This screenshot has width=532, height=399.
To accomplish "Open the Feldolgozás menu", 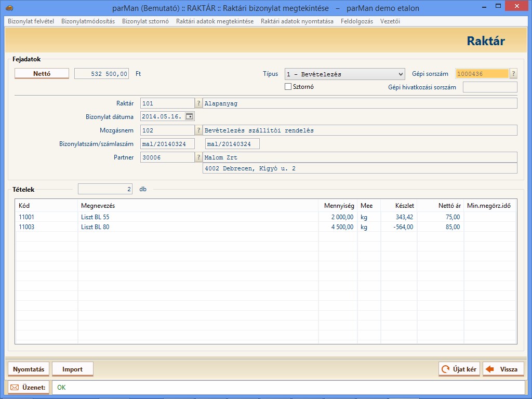I will (x=357, y=21).
